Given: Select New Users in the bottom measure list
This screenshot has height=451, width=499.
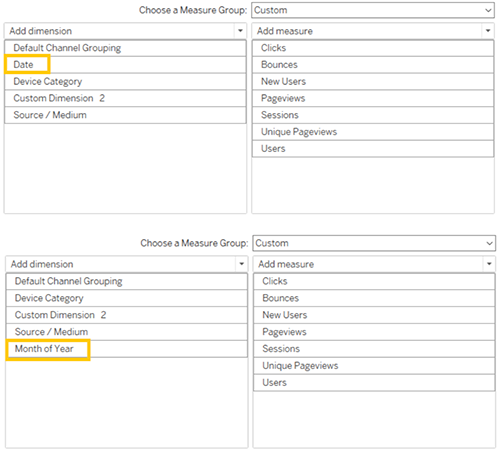Looking at the screenshot, I should click(x=374, y=315).
